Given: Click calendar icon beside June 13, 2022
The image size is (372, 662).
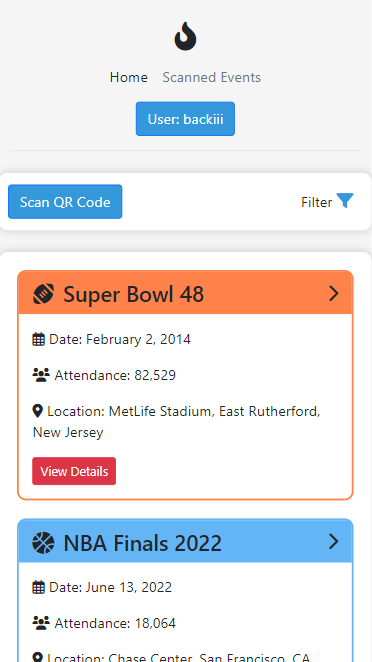Looking at the screenshot, I should click(x=38, y=587).
